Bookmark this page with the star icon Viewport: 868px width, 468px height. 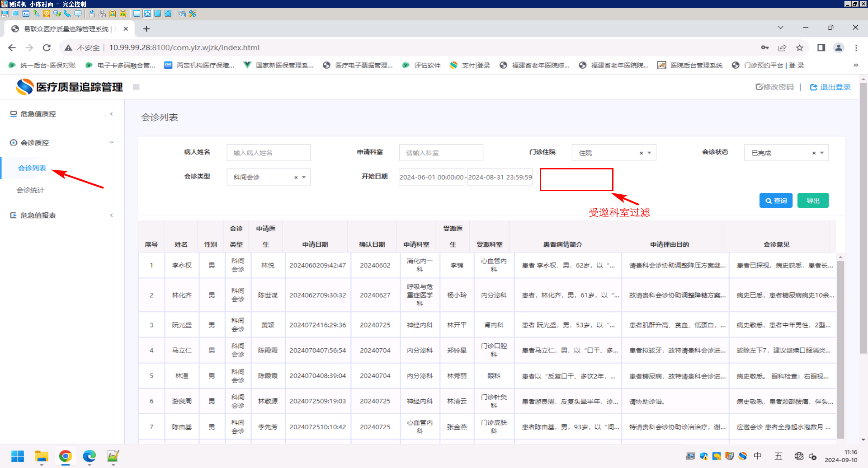pyautogui.click(x=800, y=47)
